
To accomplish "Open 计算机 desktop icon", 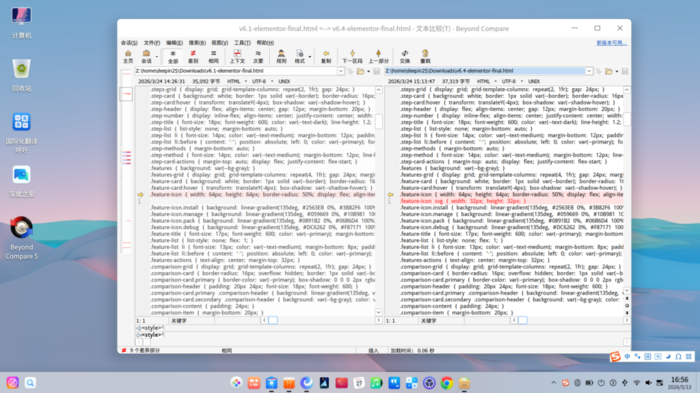I will [21, 22].
